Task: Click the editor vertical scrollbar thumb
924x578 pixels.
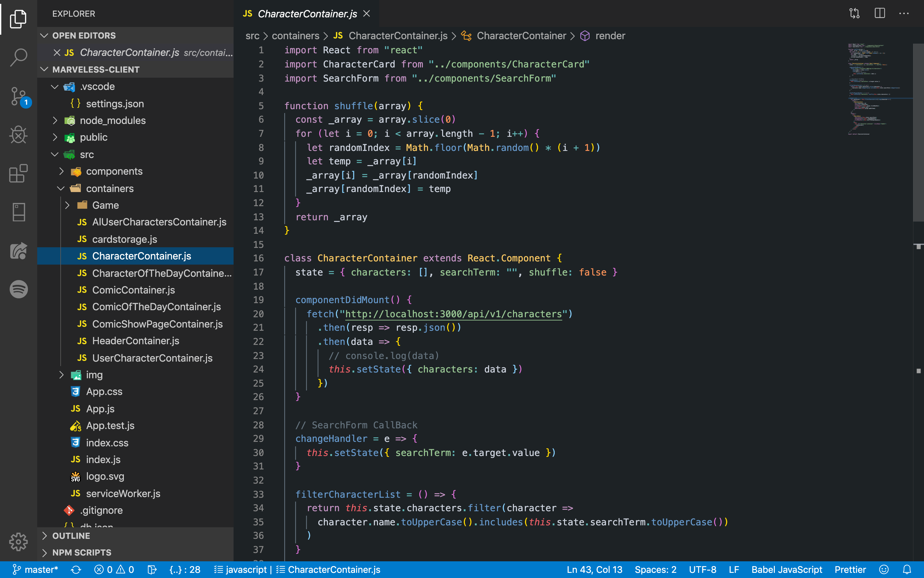Action: click(x=918, y=132)
